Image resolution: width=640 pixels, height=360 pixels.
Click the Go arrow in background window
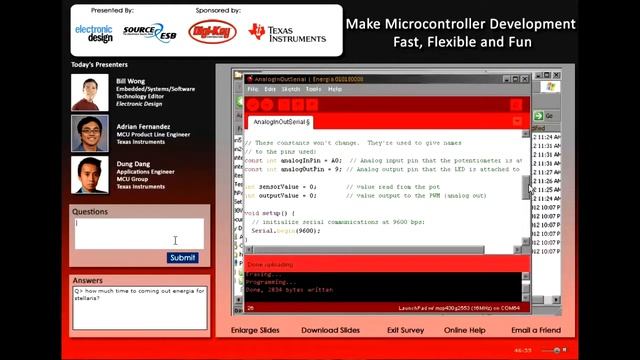(539, 116)
